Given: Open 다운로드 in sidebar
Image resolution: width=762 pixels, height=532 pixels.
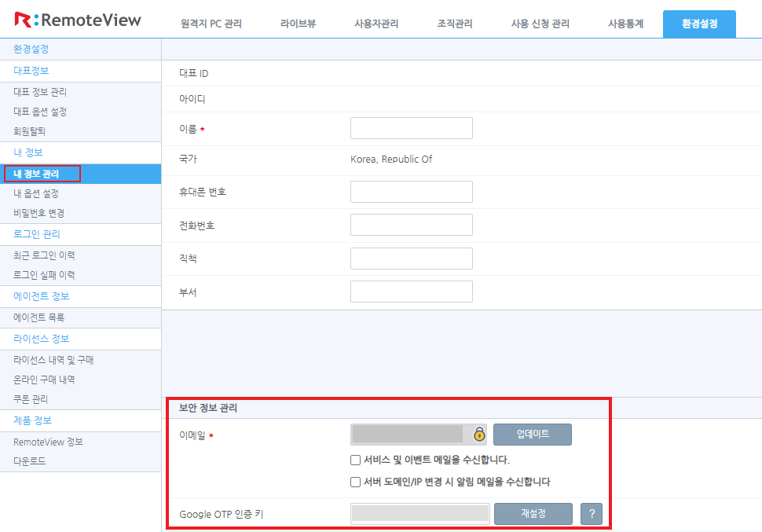Looking at the screenshot, I should click(29, 461).
